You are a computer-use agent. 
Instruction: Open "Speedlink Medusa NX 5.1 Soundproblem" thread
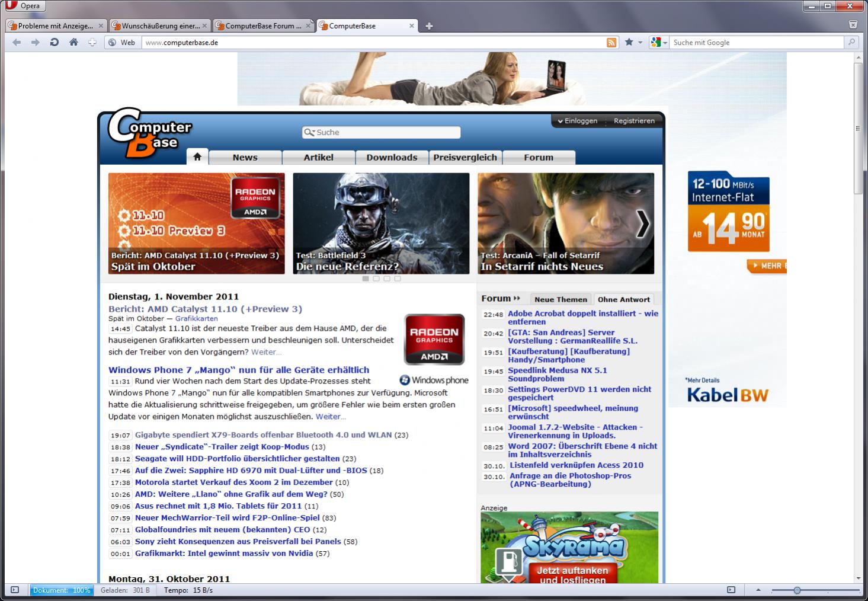pos(558,375)
